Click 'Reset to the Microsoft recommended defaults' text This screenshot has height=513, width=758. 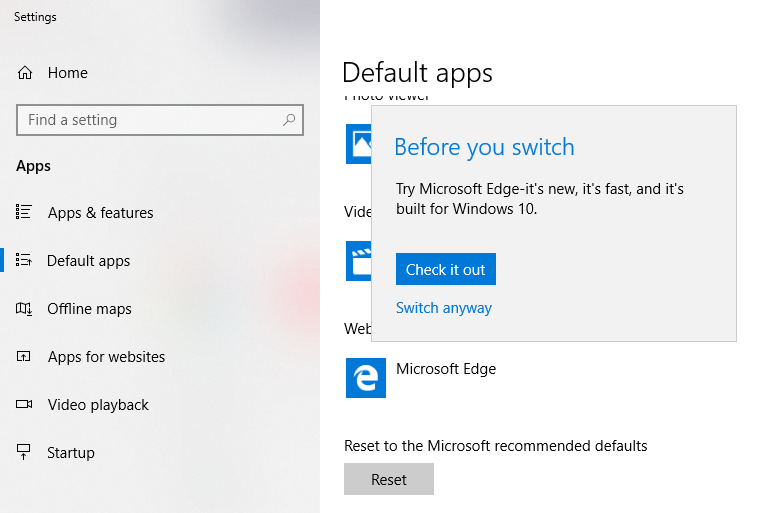[496, 445]
